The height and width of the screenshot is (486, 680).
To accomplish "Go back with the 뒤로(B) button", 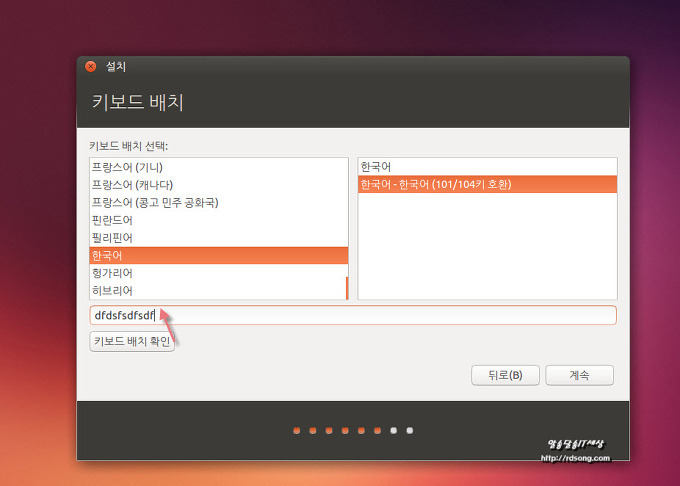I will click(x=505, y=375).
